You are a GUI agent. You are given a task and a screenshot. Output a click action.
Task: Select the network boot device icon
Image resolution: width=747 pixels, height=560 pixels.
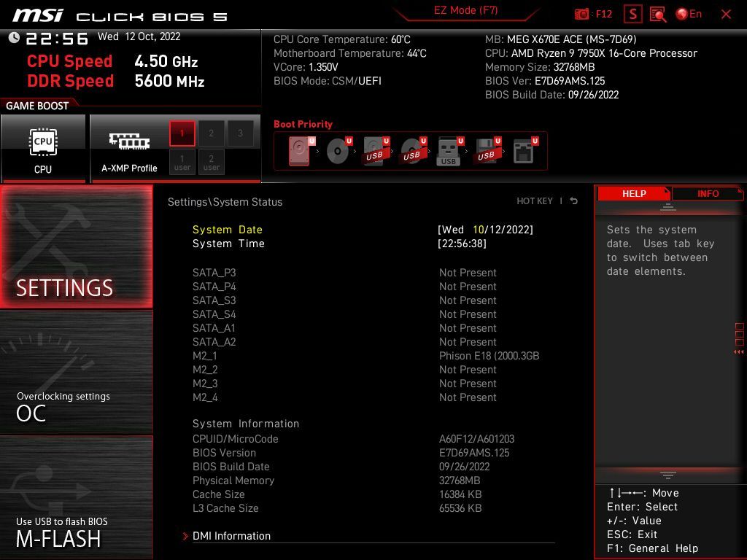pos(525,151)
